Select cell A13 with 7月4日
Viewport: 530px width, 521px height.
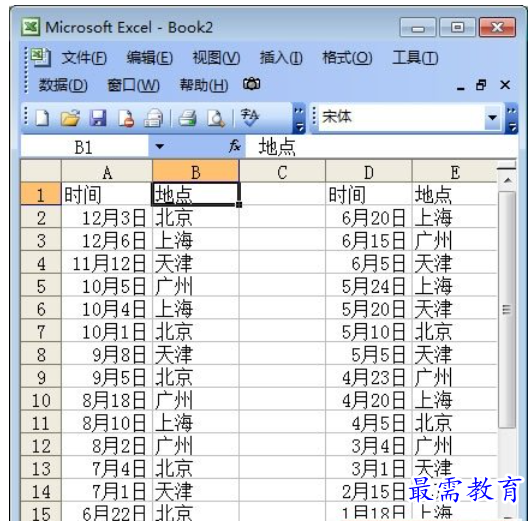point(107,468)
